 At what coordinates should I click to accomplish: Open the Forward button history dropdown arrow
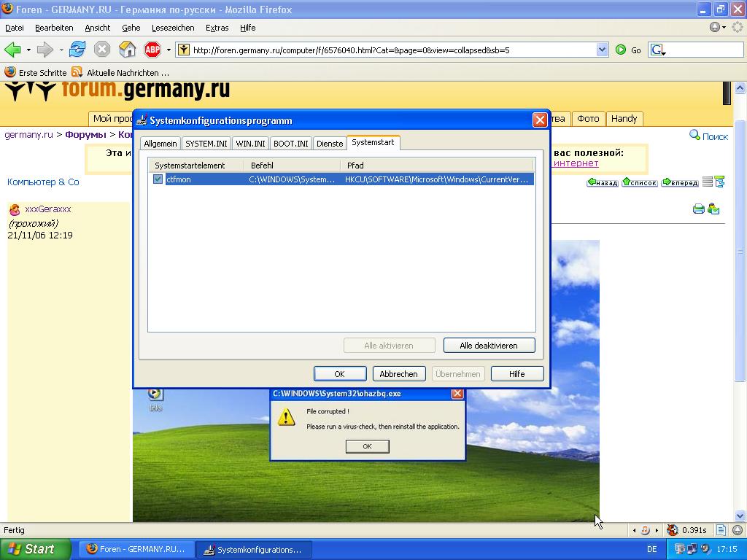click(x=61, y=50)
